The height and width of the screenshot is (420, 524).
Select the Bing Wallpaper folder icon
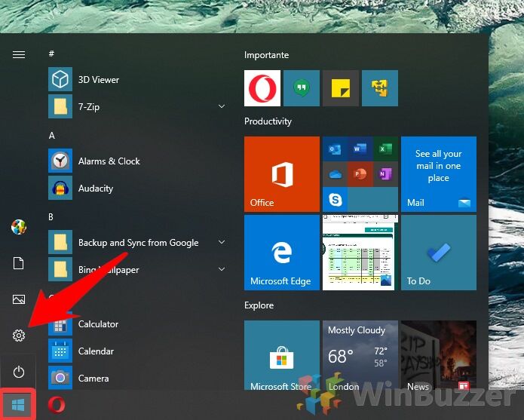60,269
